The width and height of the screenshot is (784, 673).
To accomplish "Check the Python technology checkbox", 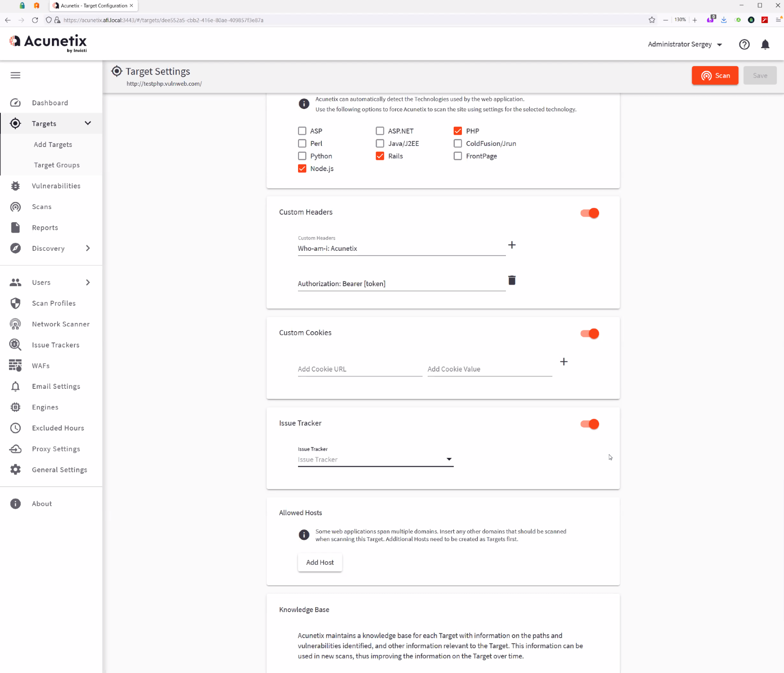I will [x=302, y=156].
